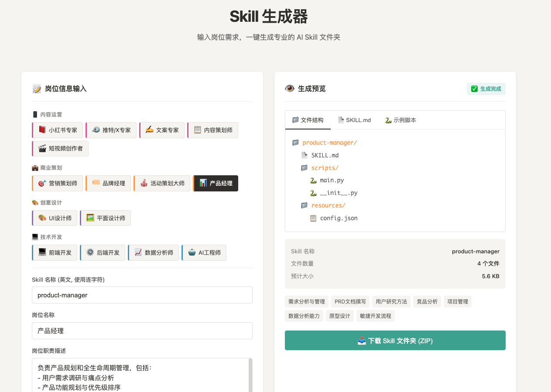Select the 短视频创作者 preset
The image size is (551, 392).
(61, 148)
